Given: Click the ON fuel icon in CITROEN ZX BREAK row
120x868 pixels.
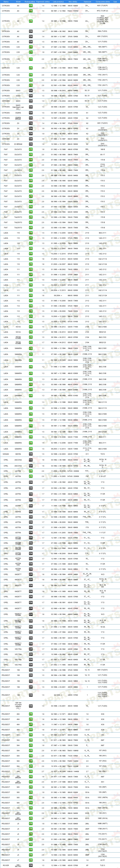Looking at the screenshot, I should 31,144.
